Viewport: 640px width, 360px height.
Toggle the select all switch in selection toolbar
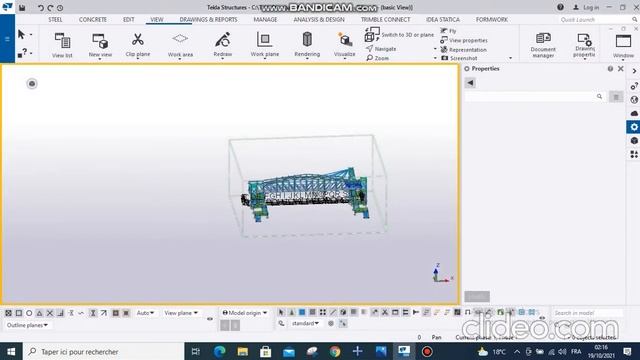click(x=281, y=312)
